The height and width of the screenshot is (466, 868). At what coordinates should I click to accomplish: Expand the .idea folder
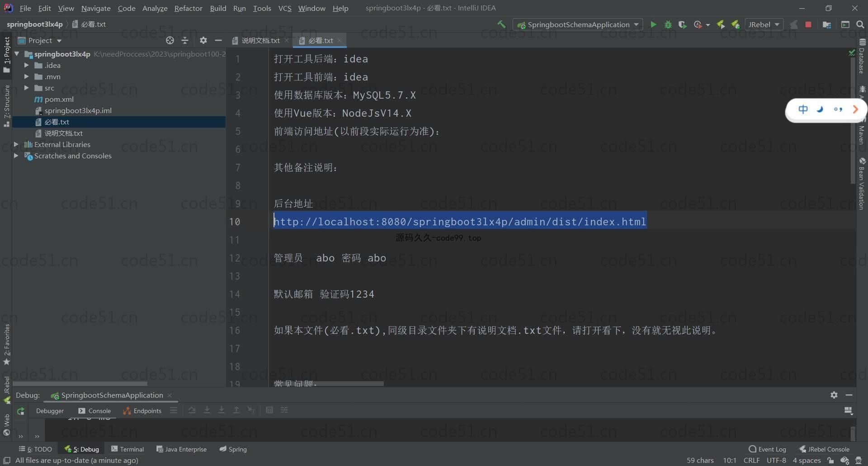26,65
